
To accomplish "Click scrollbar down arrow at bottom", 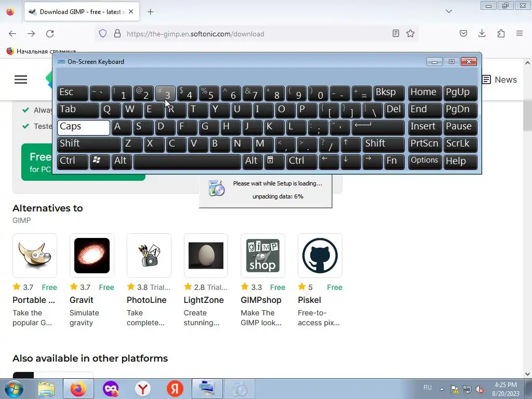I will [527, 374].
